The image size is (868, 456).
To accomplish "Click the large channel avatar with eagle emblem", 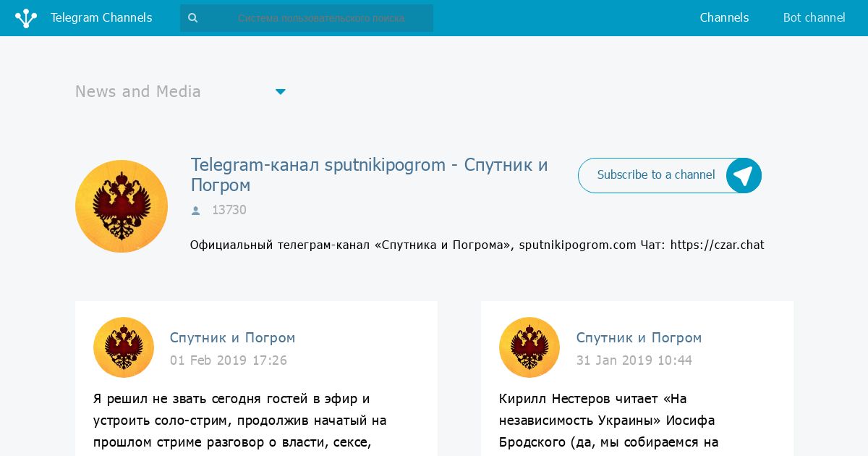I will [x=122, y=206].
